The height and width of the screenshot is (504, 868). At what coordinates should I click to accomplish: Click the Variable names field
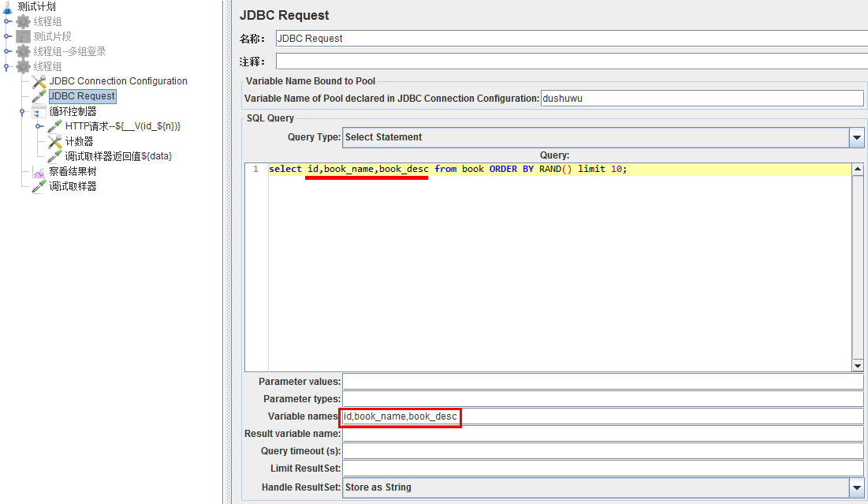(x=603, y=416)
